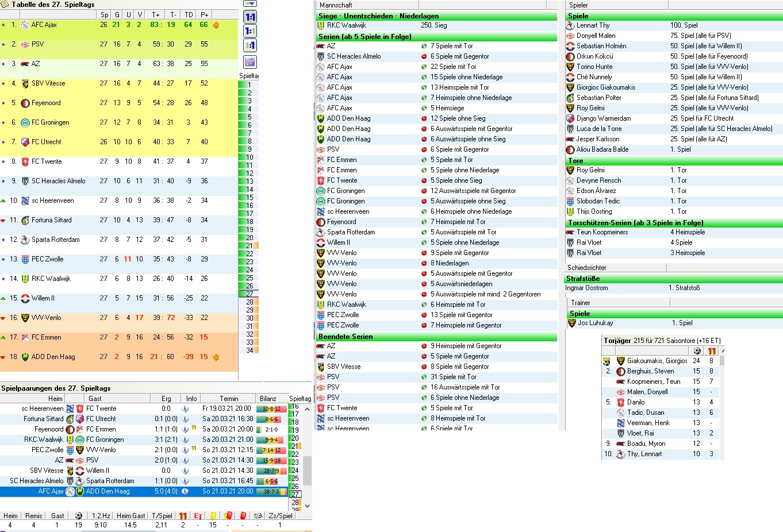Click the Sp column header in the league table
Viewport: 783px width, 532px height.
click(104, 14)
